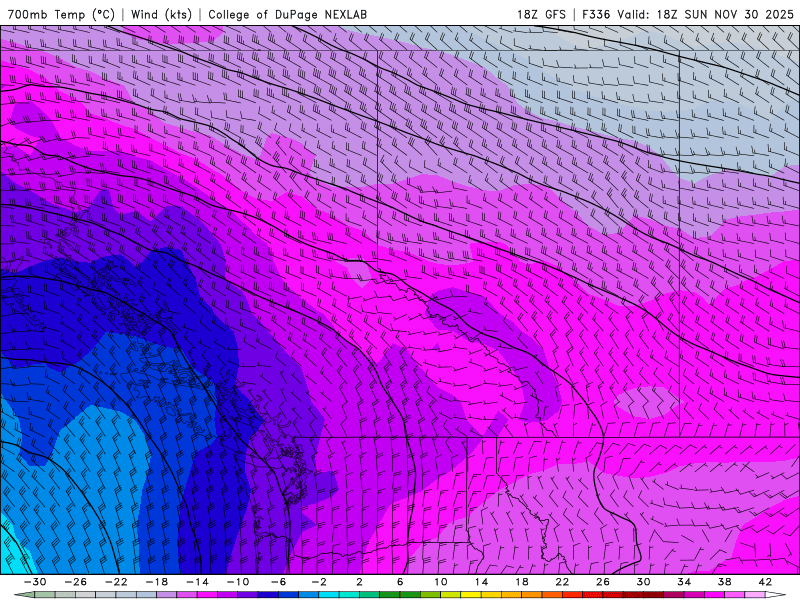Click the white right arrow end of color bar
Image resolution: width=800 pixels, height=600 pixels.
[776, 595]
